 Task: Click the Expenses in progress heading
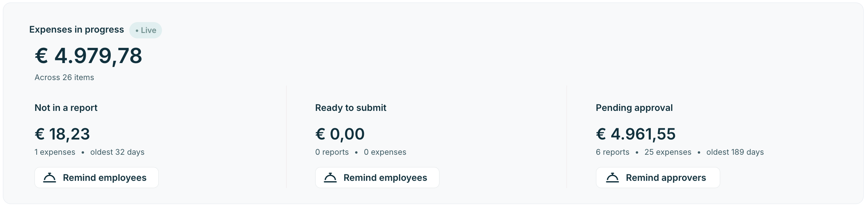click(77, 30)
